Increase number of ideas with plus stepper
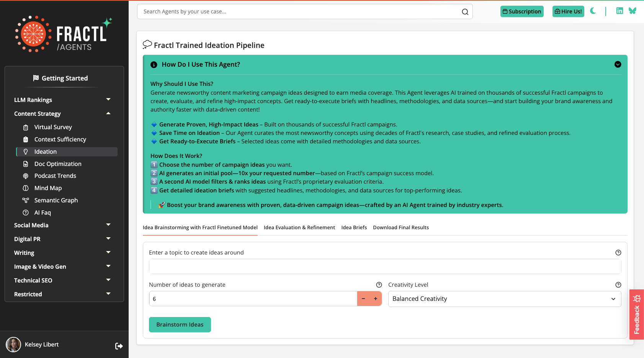The height and width of the screenshot is (358, 644). click(x=375, y=299)
